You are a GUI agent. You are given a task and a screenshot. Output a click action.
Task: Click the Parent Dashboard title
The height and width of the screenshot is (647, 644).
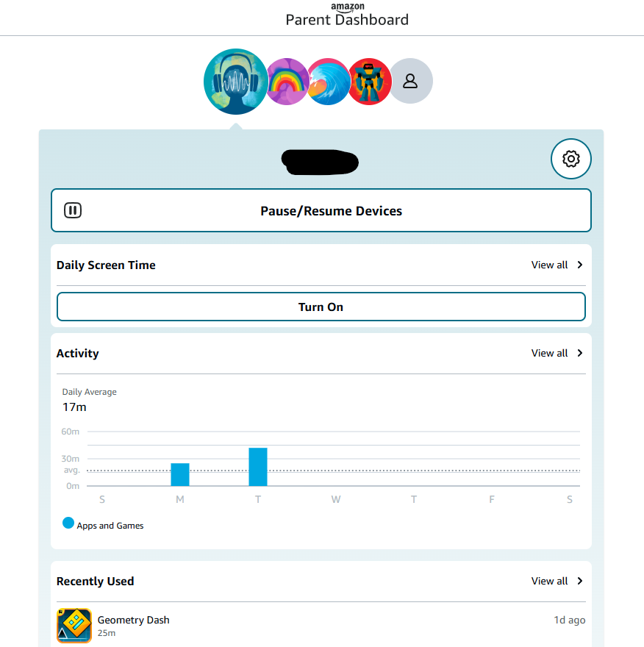click(348, 20)
